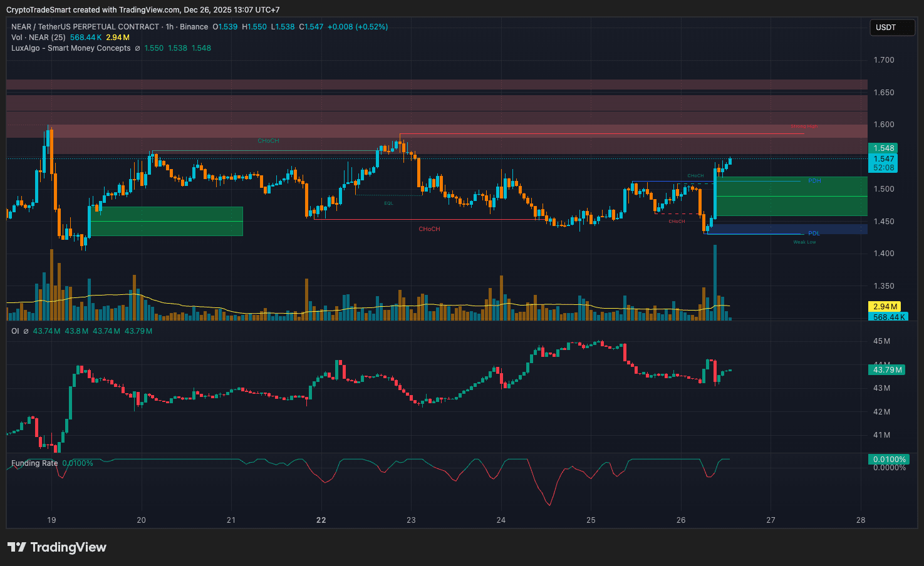Click the red Strong High label
924x566 pixels.
click(x=804, y=126)
